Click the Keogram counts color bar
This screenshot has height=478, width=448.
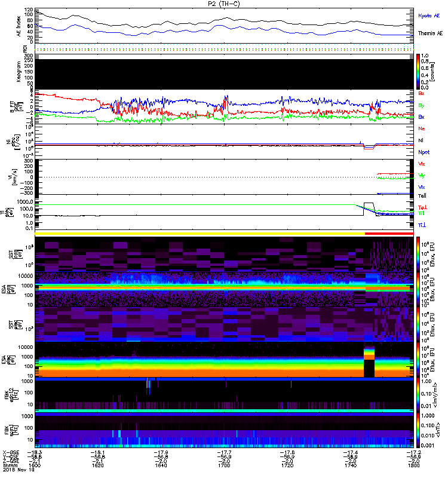pos(418,72)
